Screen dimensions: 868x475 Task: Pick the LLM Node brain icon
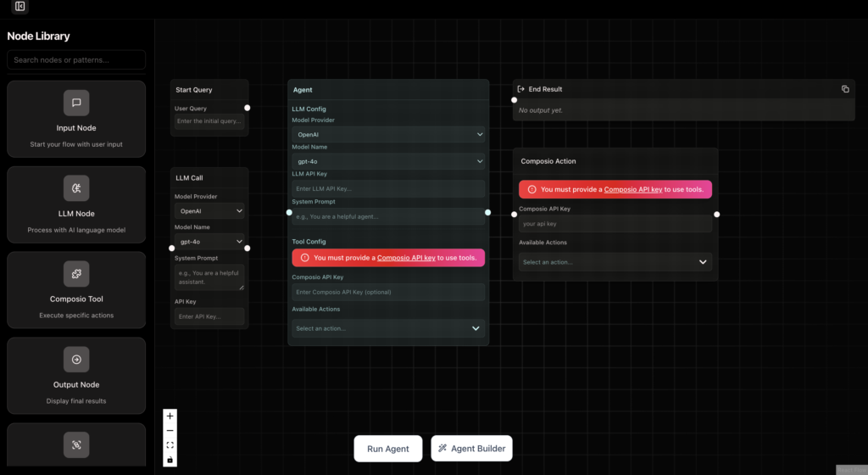click(76, 188)
